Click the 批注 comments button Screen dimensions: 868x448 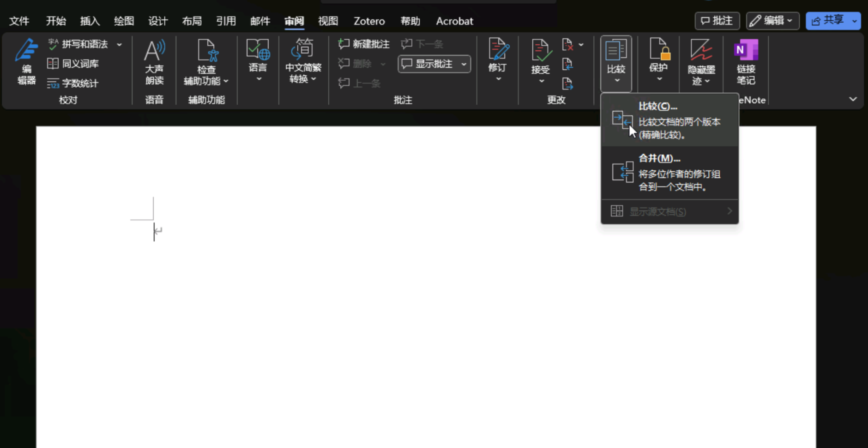(x=717, y=21)
